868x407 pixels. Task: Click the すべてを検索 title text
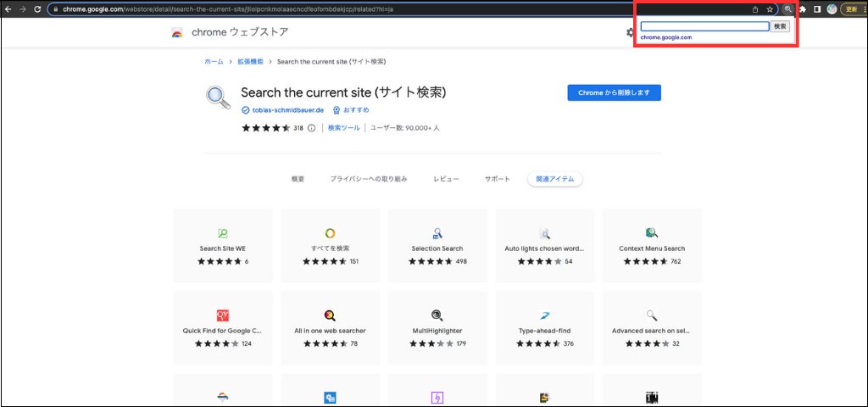click(330, 248)
